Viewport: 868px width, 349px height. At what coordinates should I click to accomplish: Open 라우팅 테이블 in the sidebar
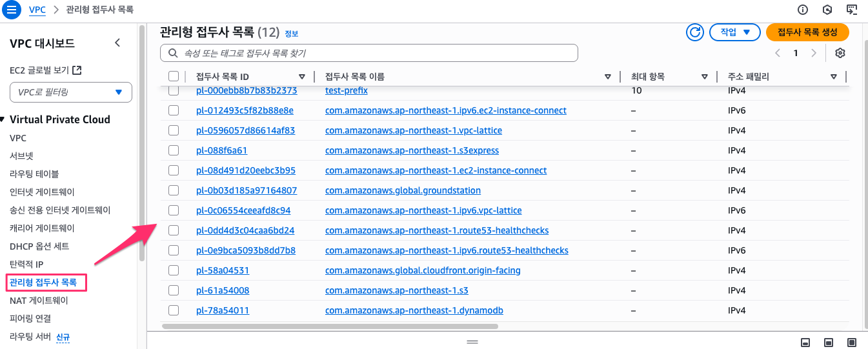click(x=34, y=174)
